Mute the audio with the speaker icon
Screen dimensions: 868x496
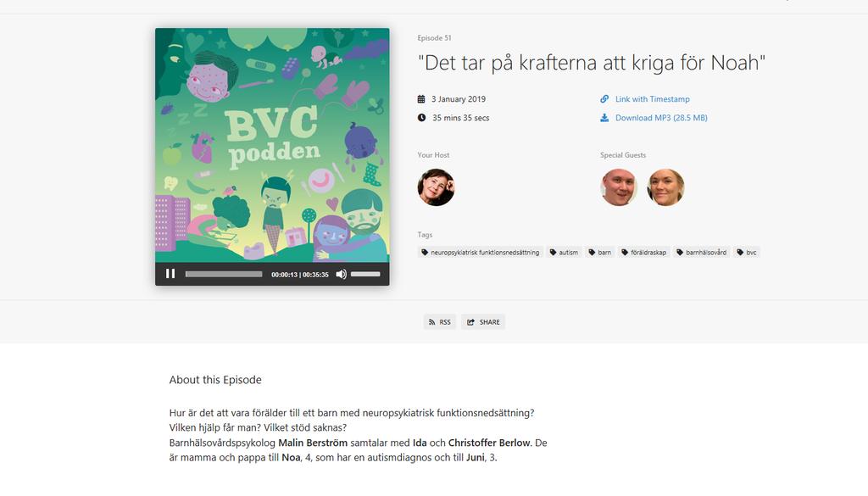[341, 274]
